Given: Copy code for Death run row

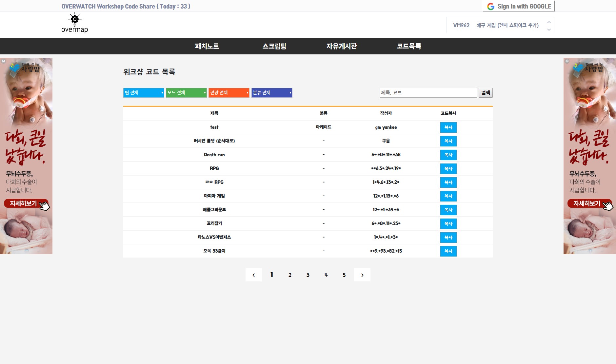Looking at the screenshot, I should coord(448,155).
